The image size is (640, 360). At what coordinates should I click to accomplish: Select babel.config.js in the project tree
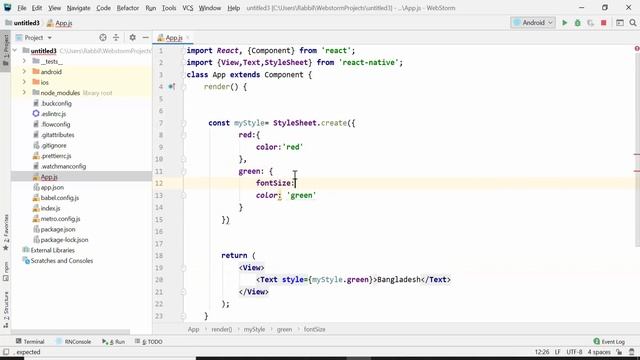pyautogui.click(x=60, y=198)
